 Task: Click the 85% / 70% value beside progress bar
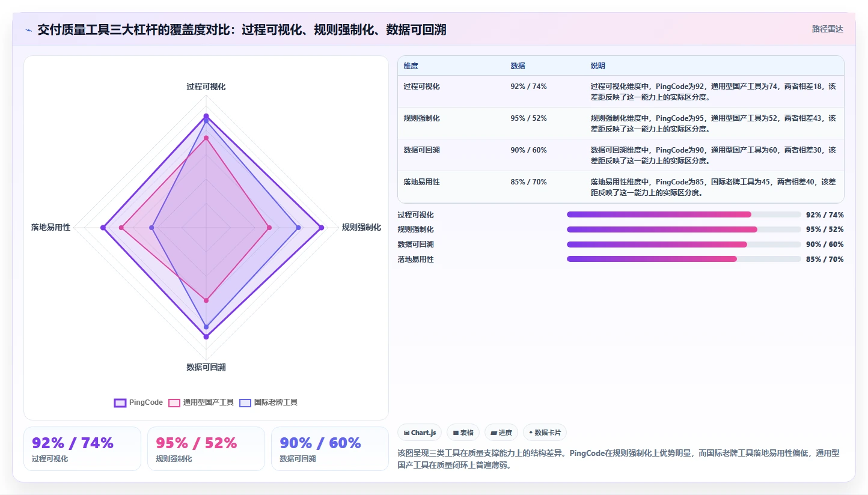pyautogui.click(x=825, y=259)
